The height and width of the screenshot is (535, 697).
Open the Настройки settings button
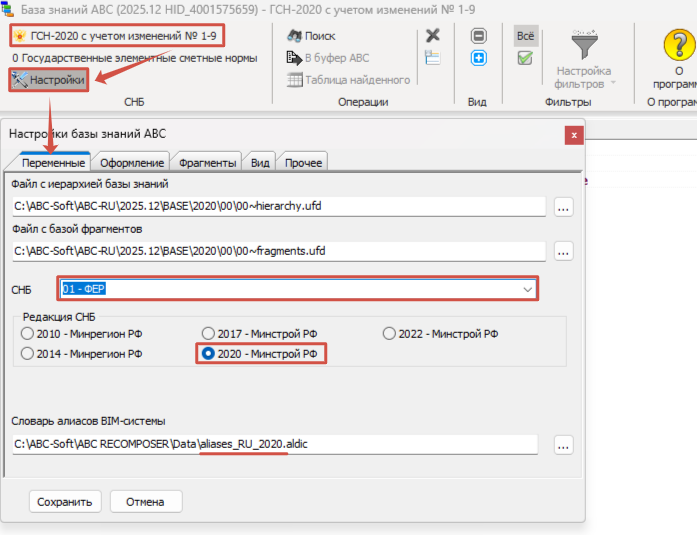click(x=49, y=80)
